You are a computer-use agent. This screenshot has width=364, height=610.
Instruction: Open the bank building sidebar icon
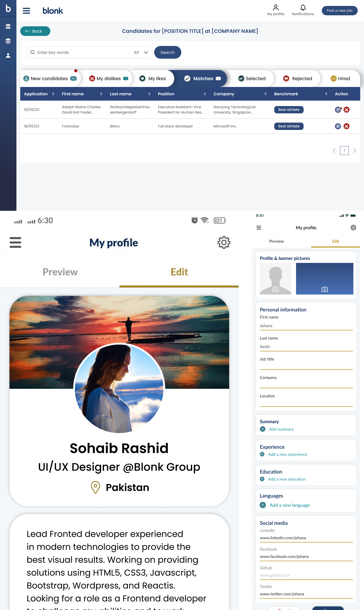tap(8, 26)
